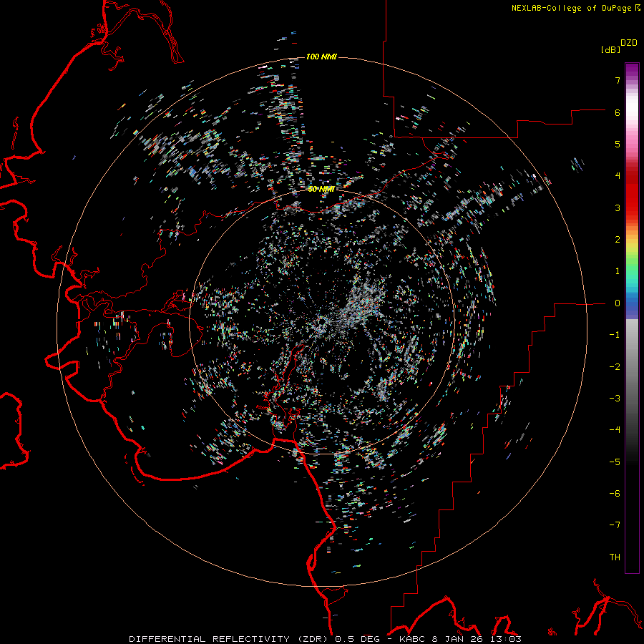Click the -1 tick label on scale

[615, 335]
